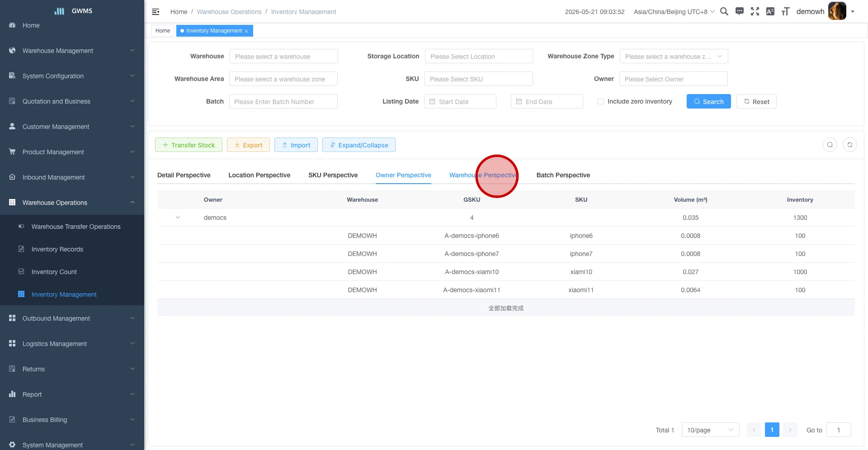Open the End Date picker field
The height and width of the screenshot is (450, 868).
tap(547, 101)
